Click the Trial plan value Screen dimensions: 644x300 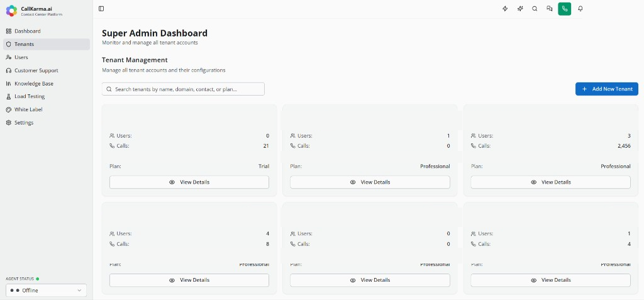tap(264, 167)
